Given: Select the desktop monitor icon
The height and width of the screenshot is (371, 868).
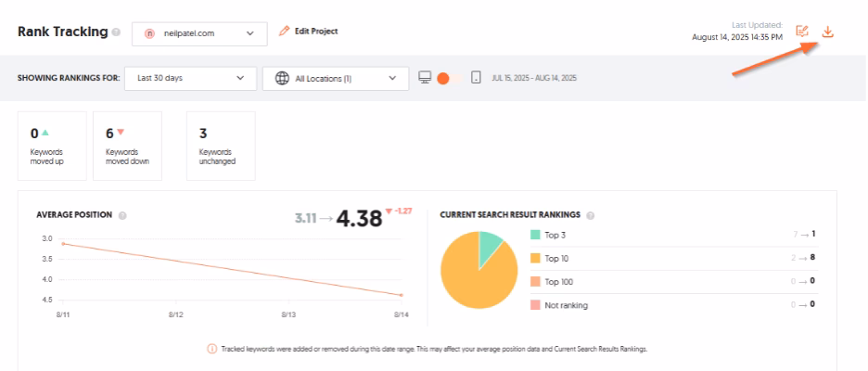Looking at the screenshot, I should point(425,78).
